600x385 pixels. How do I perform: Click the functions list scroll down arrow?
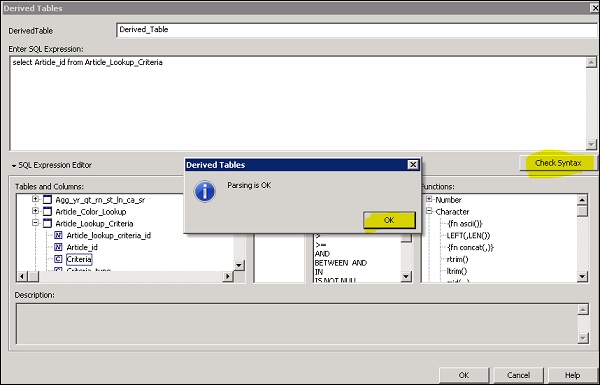pyautogui.click(x=582, y=276)
